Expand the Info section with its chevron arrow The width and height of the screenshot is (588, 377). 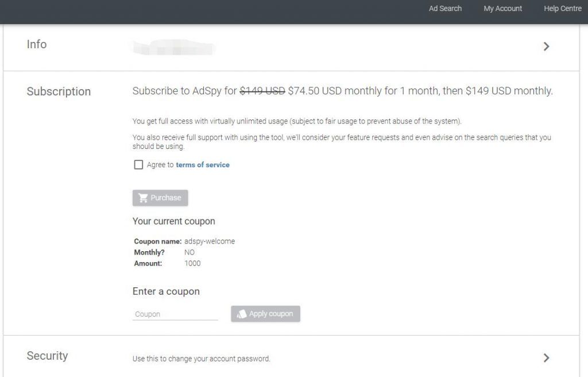click(x=547, y=47)
